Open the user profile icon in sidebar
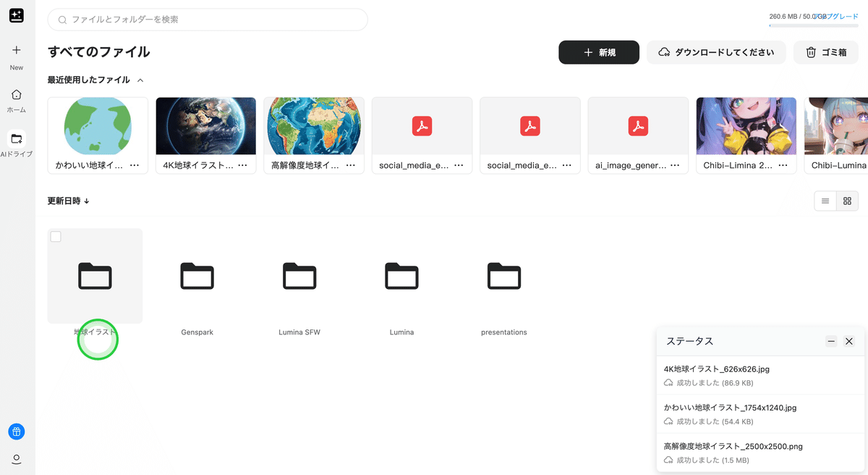The width and height of the screenshot is (868, 475). (x=17, y=459)
